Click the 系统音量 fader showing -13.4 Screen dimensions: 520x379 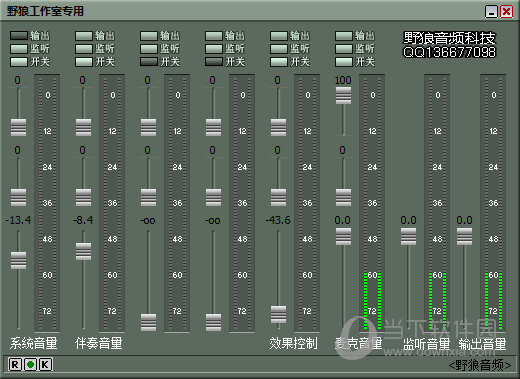coord(18,260)
